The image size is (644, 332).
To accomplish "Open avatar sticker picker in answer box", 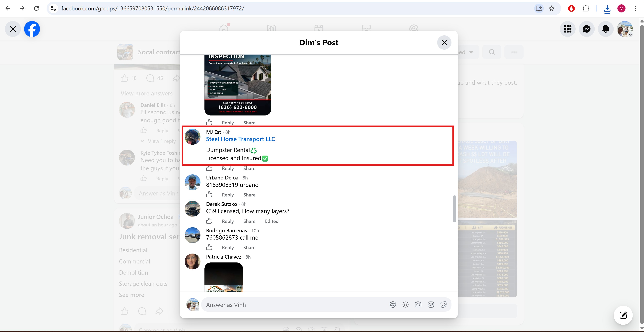I will pos(393,305).
